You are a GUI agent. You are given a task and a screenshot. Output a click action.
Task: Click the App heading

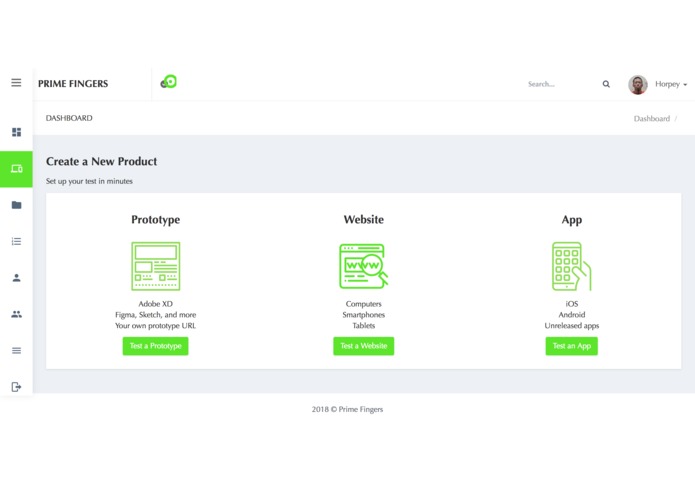(572, 220)
